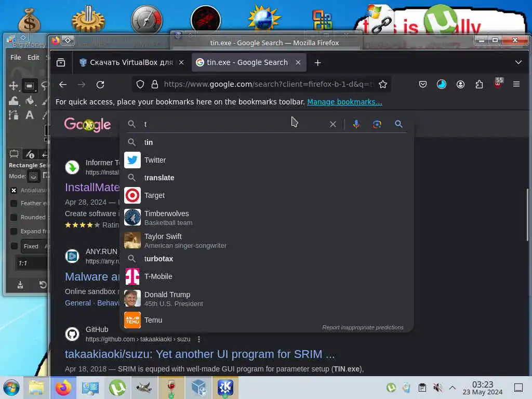Image resolution: width=532 pixels, height=399 pixels.
Task: Select the Rectangle Select tool in GIMP
Action: point(30,86)
